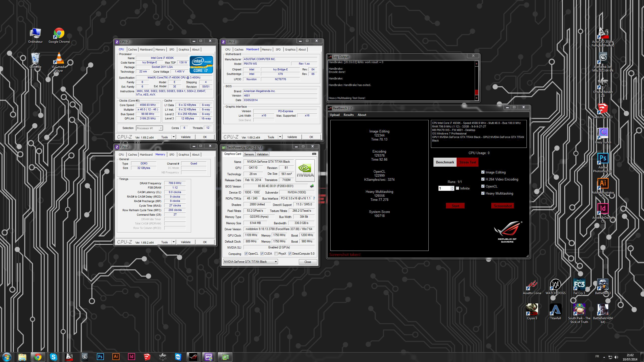Viewport: 644px width, 362px height.
Task: Open the Ordinateur desktop icon
Action: click(x=35, y=36)
